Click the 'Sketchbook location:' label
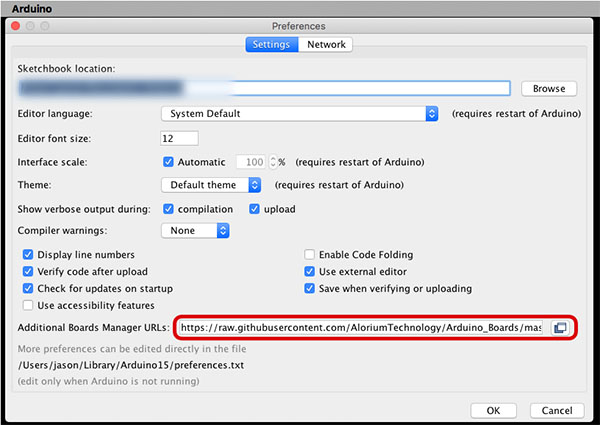The image size is (600, 425). point(66,68)
